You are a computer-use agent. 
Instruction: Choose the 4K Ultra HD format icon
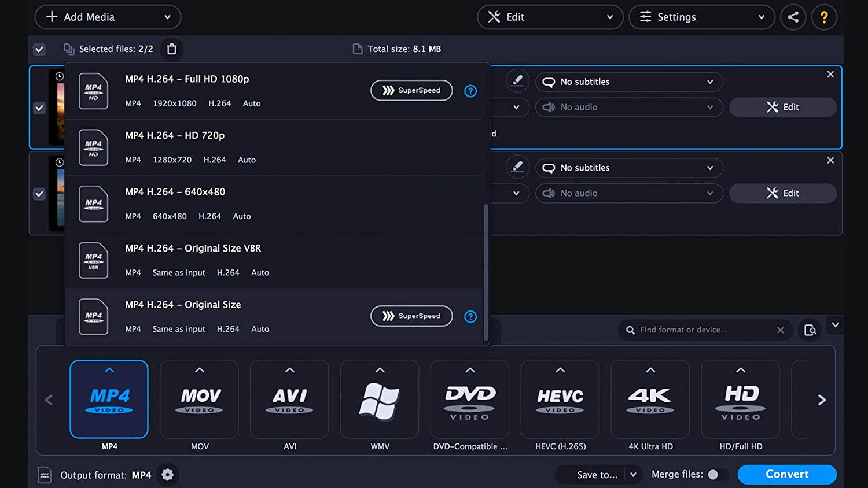click(650, 399)
